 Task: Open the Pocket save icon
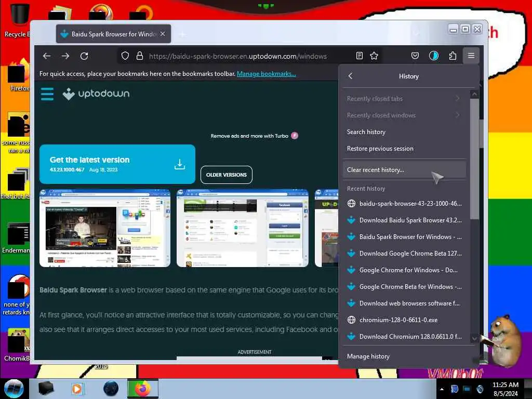415,56
